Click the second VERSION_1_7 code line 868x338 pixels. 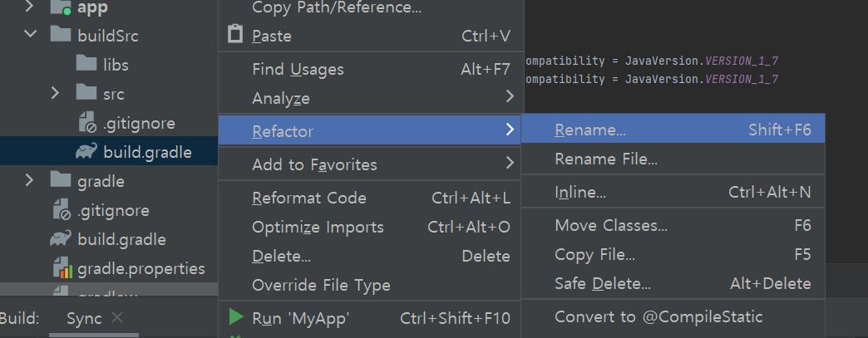pos(652,79)
